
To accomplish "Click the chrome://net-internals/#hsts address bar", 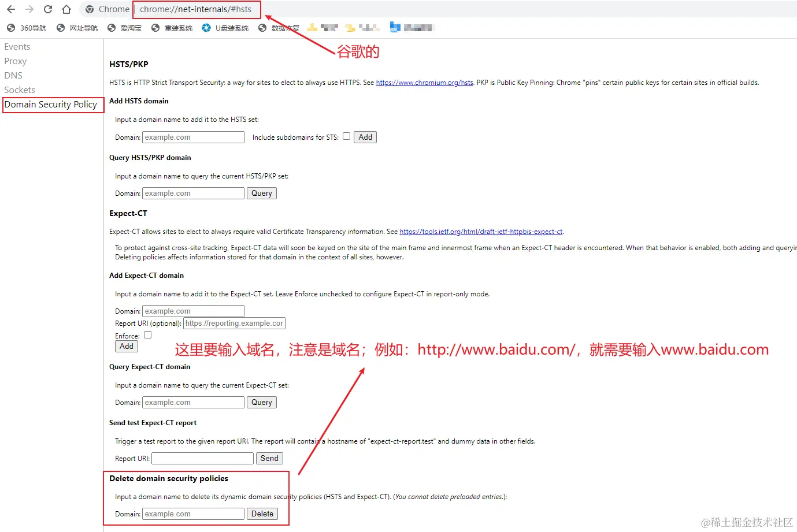I will point(196,9).
